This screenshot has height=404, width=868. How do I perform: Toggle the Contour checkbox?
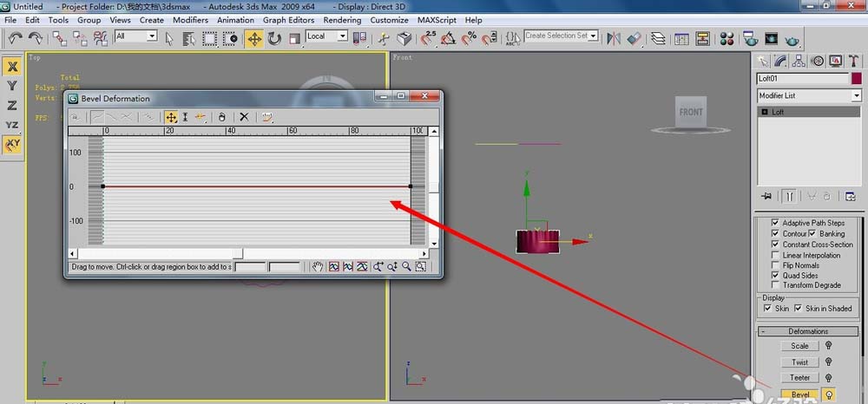click(x=775, y=234)
